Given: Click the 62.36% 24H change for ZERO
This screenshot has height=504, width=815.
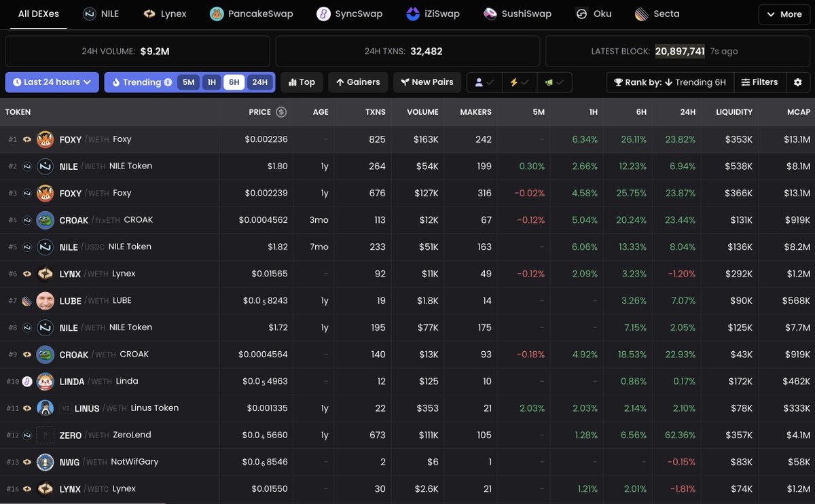Looking at the screenshot, I should pos(678,435).
